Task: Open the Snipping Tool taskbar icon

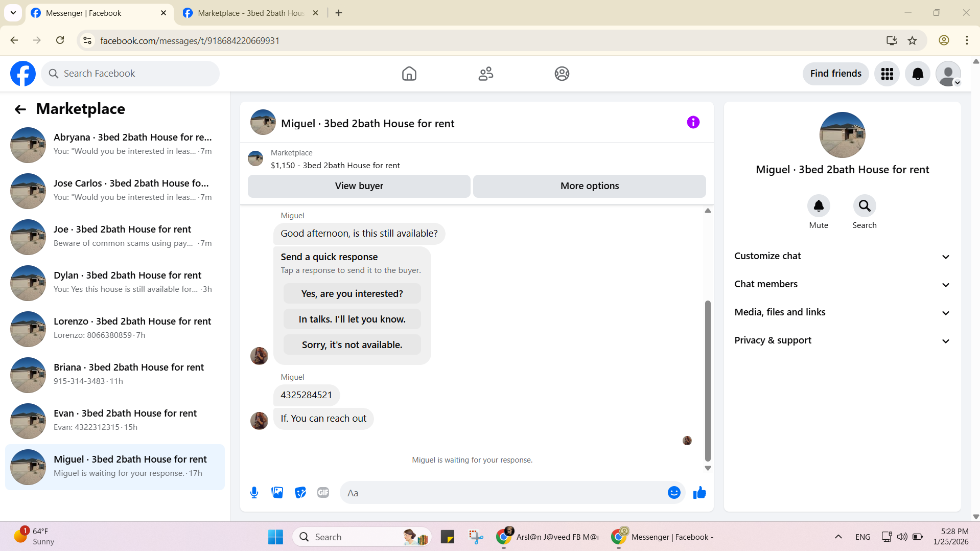Action: click(x=476, y=537)
